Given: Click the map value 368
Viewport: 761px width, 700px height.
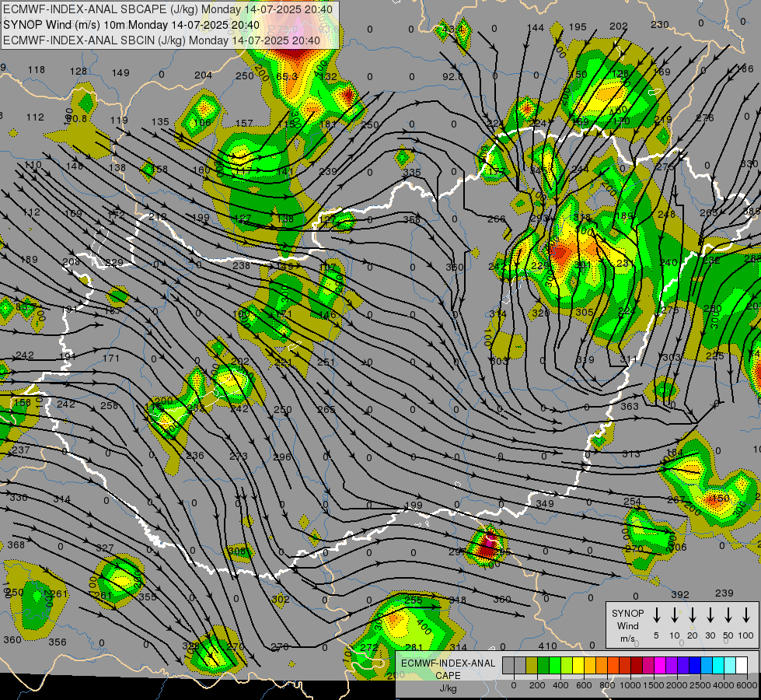Looking at the screenshot, I should (x=16, y=544).
